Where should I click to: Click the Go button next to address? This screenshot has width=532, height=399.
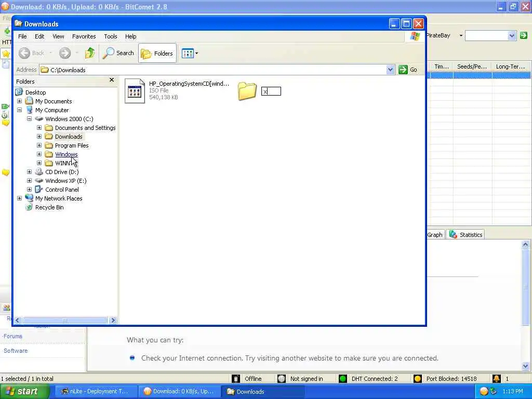(x=408, y=70)
